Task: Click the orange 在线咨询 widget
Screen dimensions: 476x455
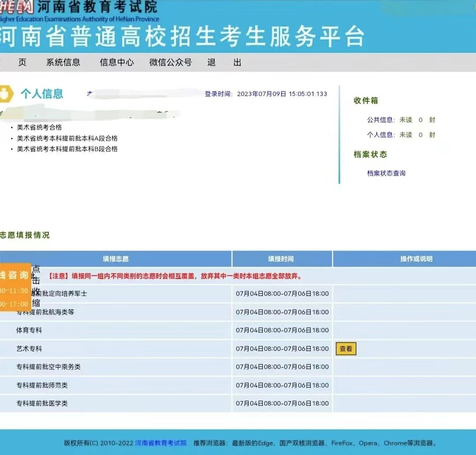Action: (x=15, y=276)
